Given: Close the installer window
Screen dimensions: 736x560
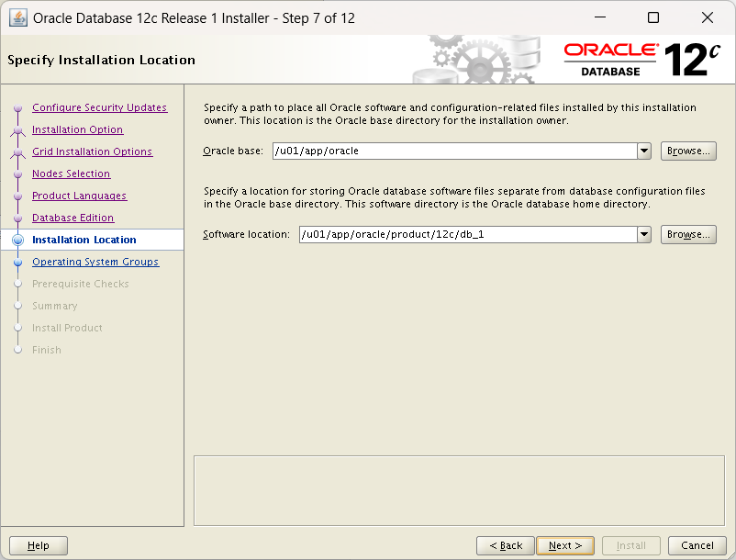Looking at the screenshot, I should 707,17.
